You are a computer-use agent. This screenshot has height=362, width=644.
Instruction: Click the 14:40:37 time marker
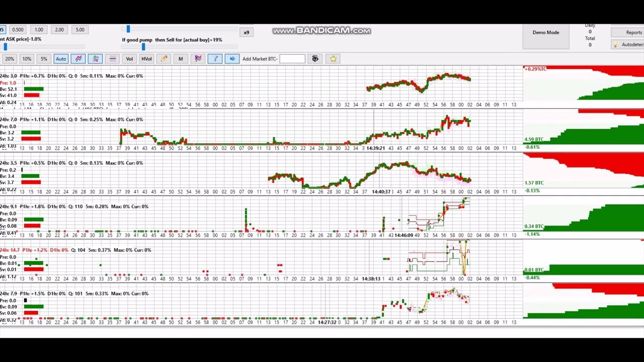point(381,192)
